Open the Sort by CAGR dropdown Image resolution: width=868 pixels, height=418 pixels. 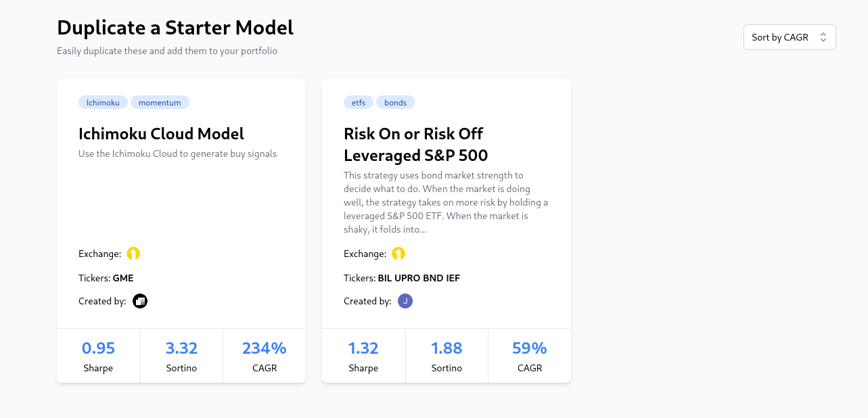[790, 37]
